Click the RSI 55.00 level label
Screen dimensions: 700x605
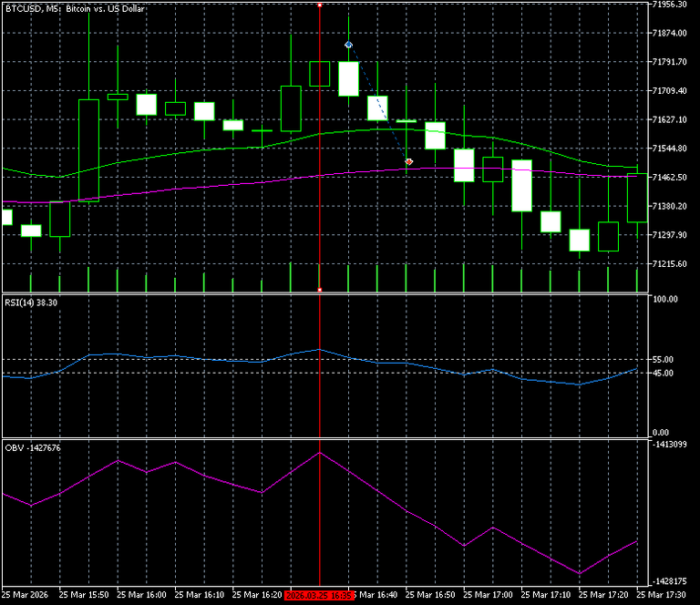(663, 360)
